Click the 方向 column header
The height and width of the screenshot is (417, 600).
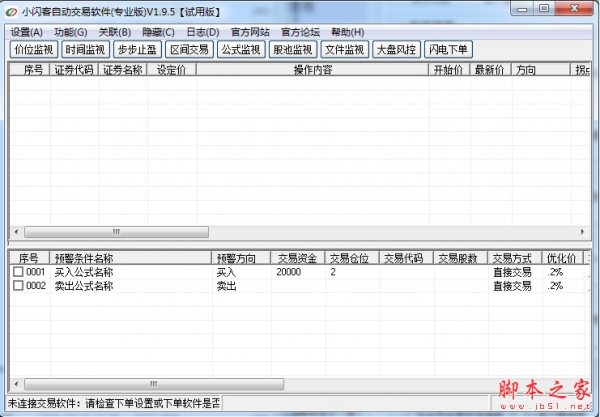541,70
